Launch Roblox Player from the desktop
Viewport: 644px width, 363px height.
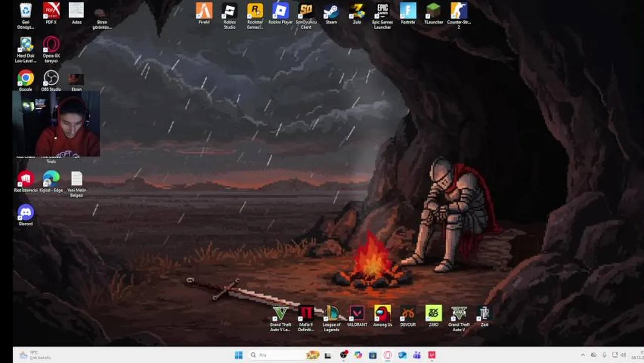pyautogui.click(x=281, y=14)
